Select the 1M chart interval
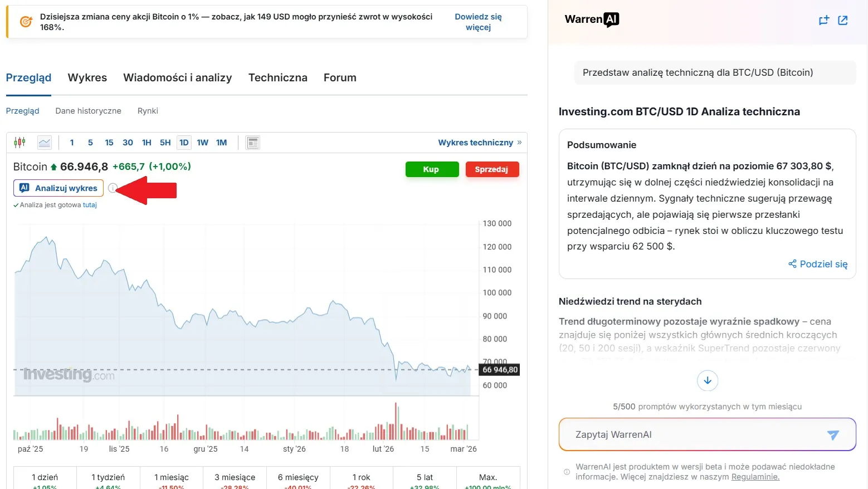This screenshot has height=489, width=868. pos(221,143)
